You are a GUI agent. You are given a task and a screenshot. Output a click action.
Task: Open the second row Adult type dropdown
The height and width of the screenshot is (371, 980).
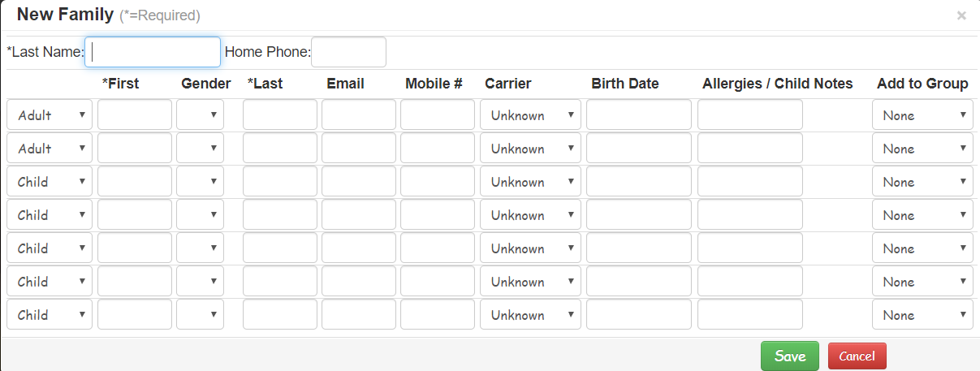pos(50,149)
